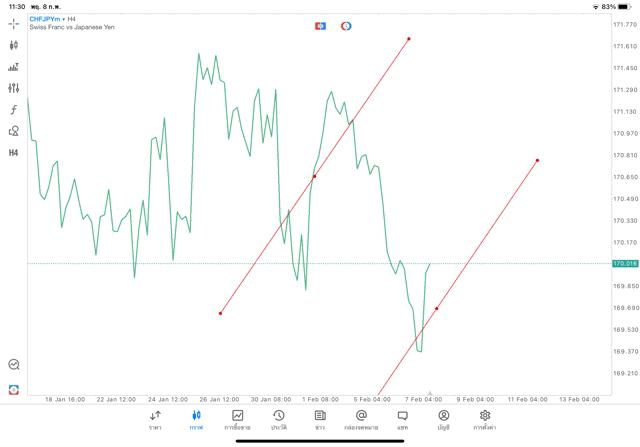Switch to Trade (การซื้อขาย) tab
Image resolution: width=640 pixels, height=447 pixels.
[x=237, y=419]
